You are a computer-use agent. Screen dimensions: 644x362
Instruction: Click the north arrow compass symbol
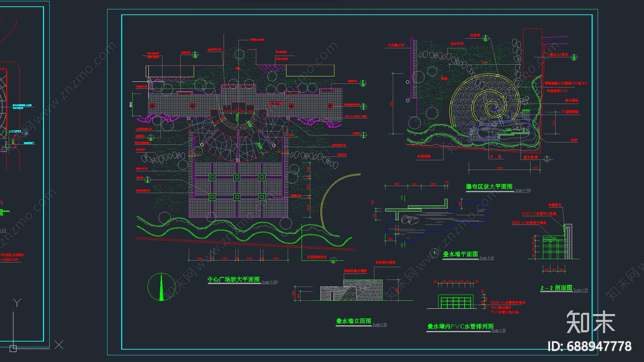coord(161,287)
